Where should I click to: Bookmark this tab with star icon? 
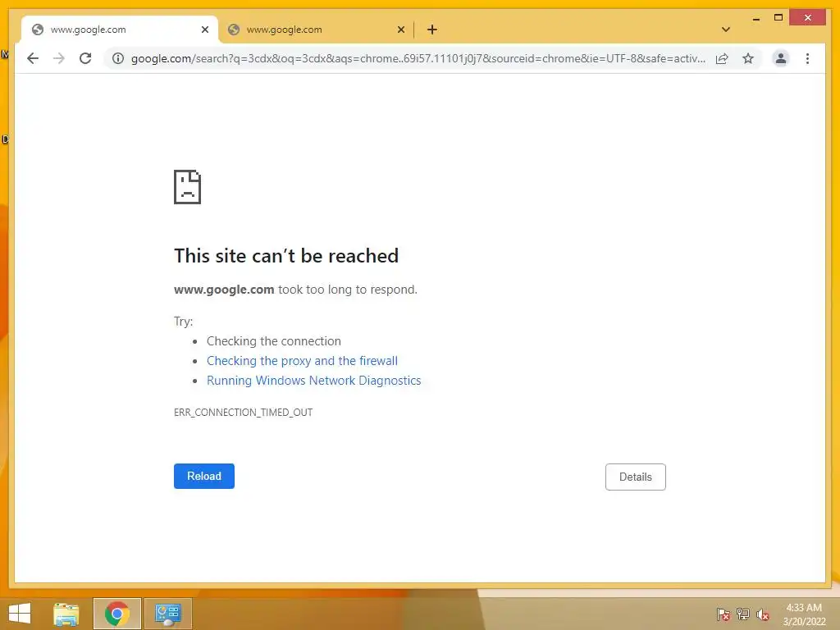coord(748,58)
